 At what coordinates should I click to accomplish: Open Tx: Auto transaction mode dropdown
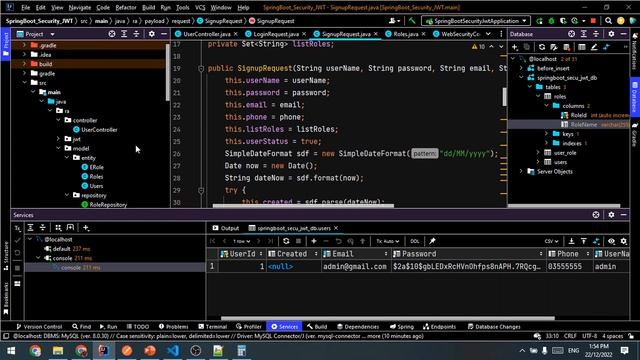(387, 241)
